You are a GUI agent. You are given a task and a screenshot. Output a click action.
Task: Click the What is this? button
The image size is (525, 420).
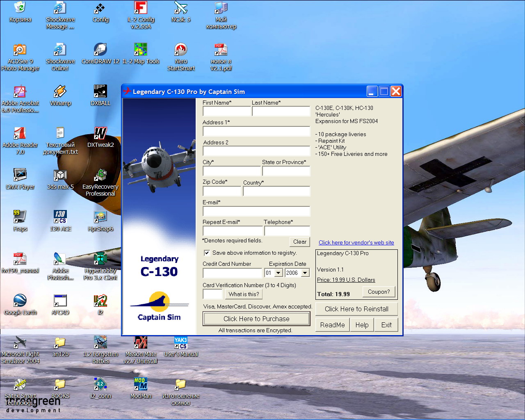tap(244, 294)
